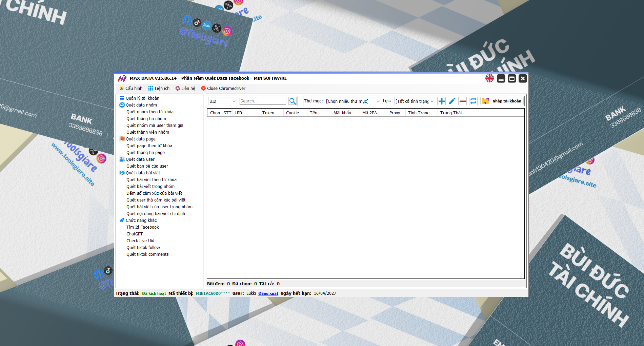Click the blue plus add-folder icon
This screenshot has width=644, height=346.
click(441, 101)
